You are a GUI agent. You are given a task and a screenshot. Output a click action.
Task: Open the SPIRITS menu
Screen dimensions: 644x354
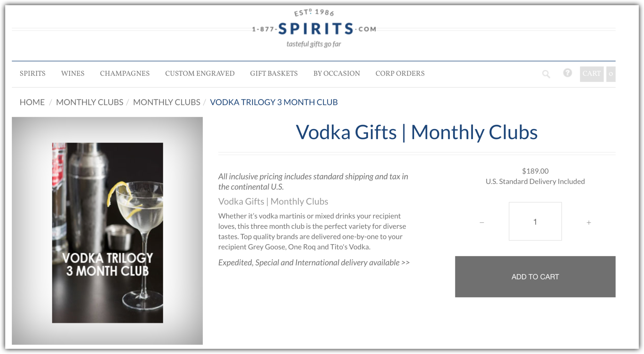tap(32, 74)
